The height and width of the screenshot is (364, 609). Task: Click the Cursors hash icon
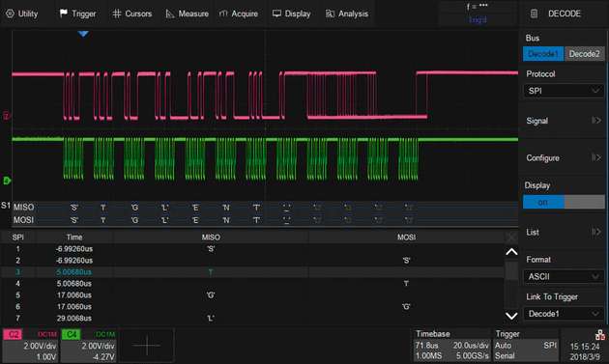117,14
